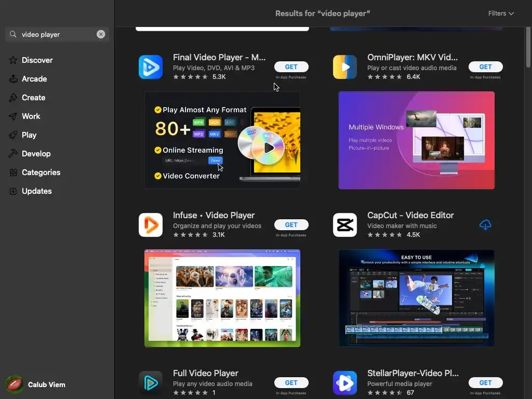Open StellarPlayer app icon
The width and height of the screenshot is (532, 399).
click(345, 383)
